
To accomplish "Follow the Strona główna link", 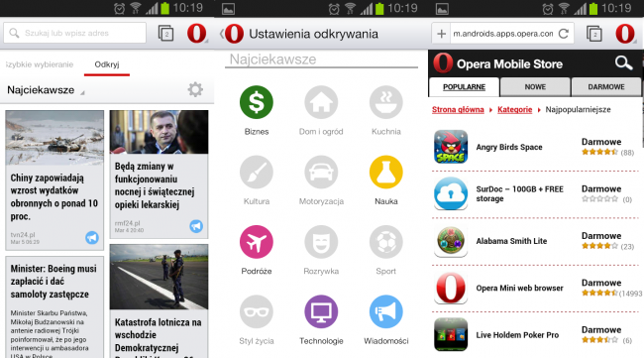I will pyautogui.click(x=458, y=110).
